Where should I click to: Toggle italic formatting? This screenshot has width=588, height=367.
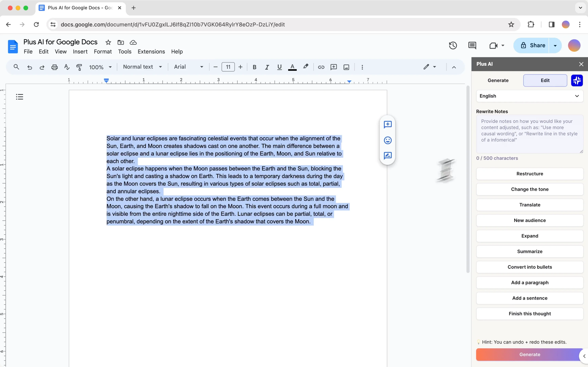point(267,67)
